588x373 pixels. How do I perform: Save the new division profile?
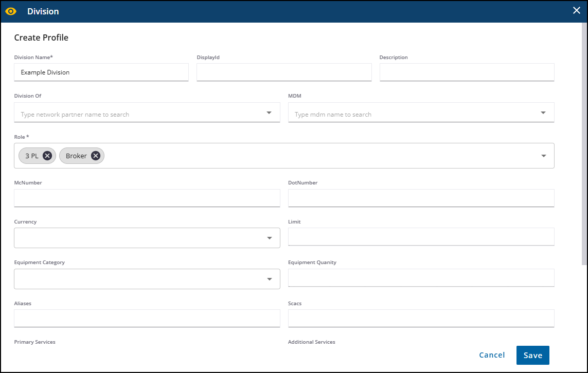532,355
